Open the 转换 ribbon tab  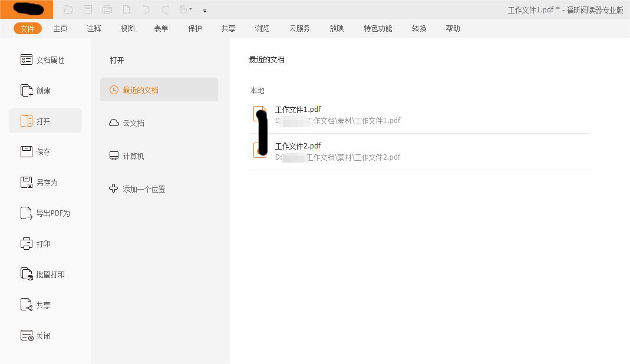pos(418,28)
